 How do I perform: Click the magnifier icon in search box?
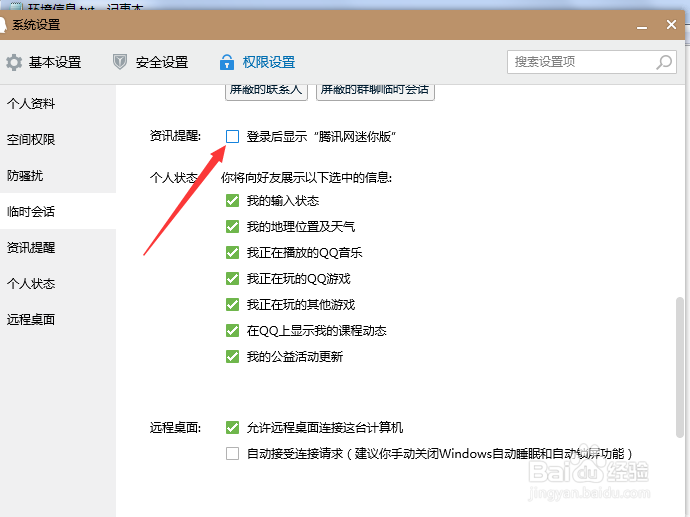click(x=664, y=62)
